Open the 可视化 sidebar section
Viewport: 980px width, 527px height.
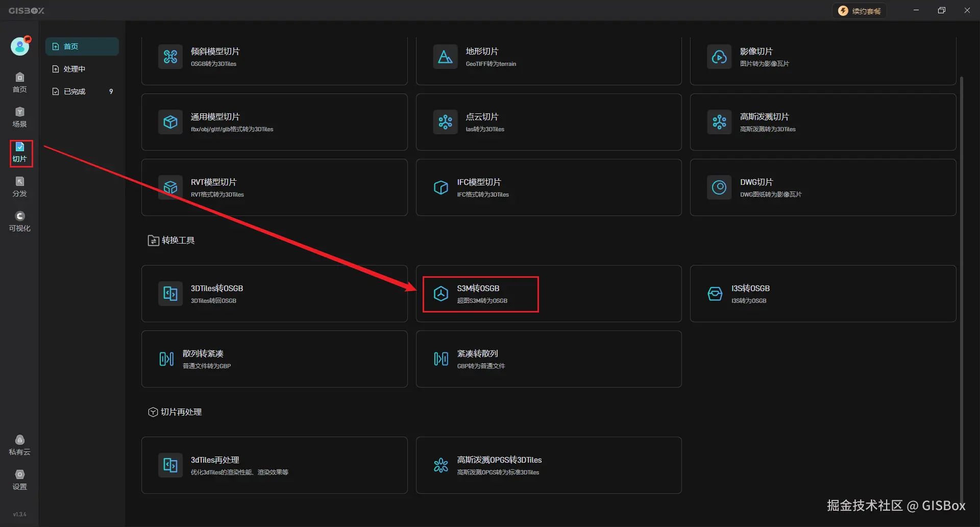(19, 222)
